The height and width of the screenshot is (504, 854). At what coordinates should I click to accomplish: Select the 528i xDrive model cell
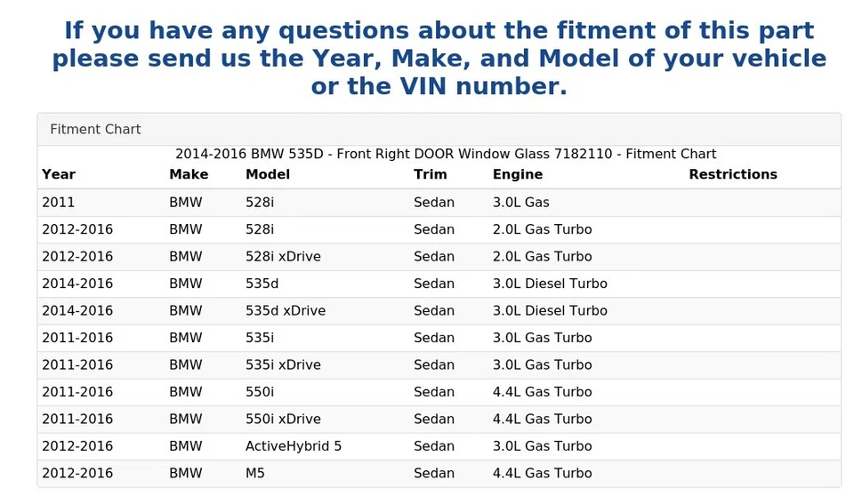click(283, 256)
